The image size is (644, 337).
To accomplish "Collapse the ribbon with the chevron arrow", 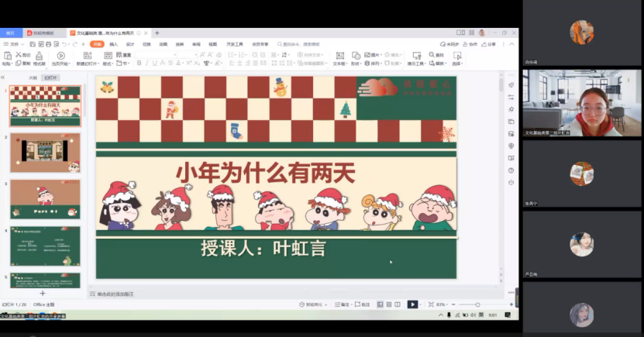I will pos(511,44).
